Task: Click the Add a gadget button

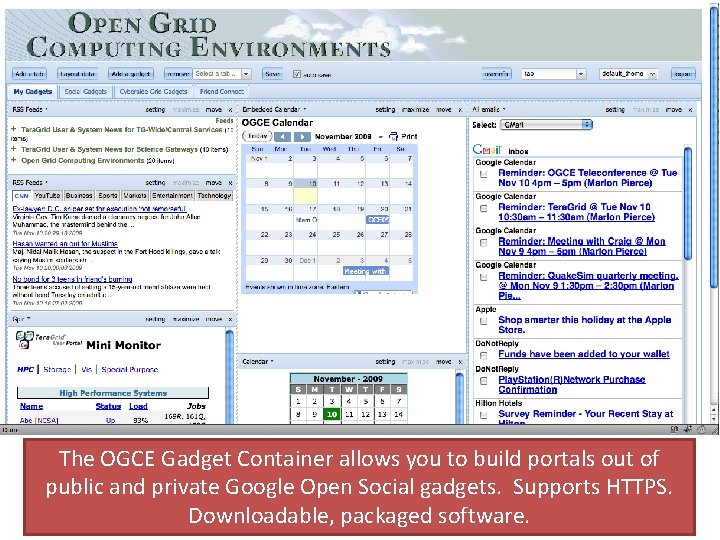Action: point(131,73)
